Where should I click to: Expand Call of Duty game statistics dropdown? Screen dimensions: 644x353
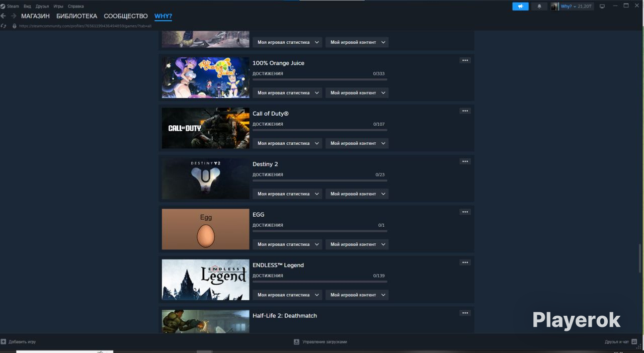pyautogui.click(x=287, y=143)
